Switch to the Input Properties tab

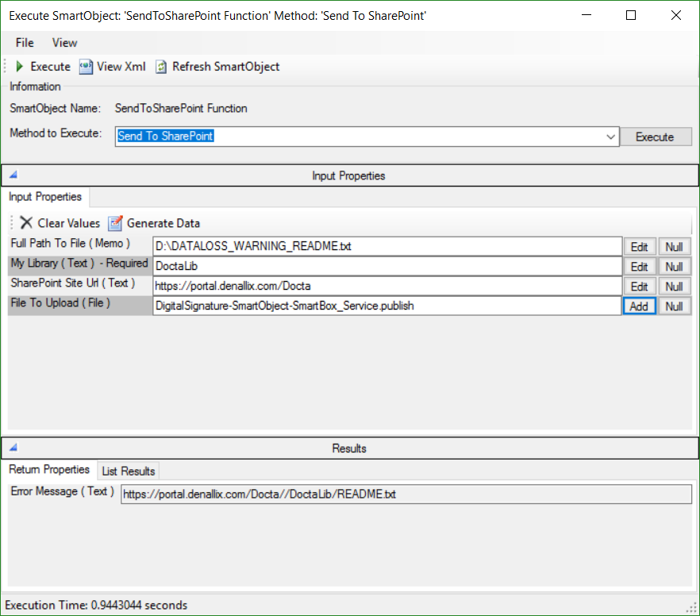pos(44,196)
